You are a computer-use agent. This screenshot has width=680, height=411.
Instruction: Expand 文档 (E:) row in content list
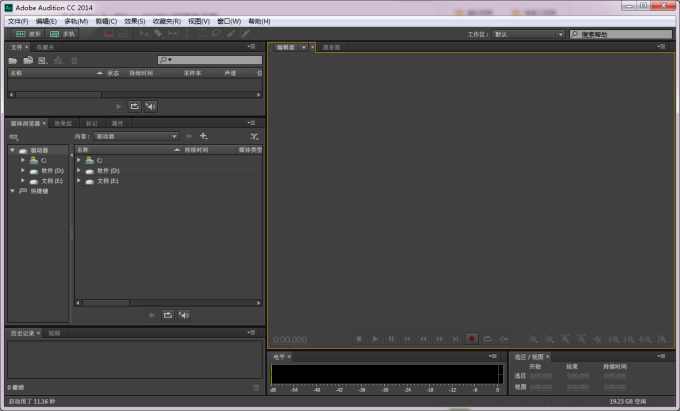coord(78,180)
